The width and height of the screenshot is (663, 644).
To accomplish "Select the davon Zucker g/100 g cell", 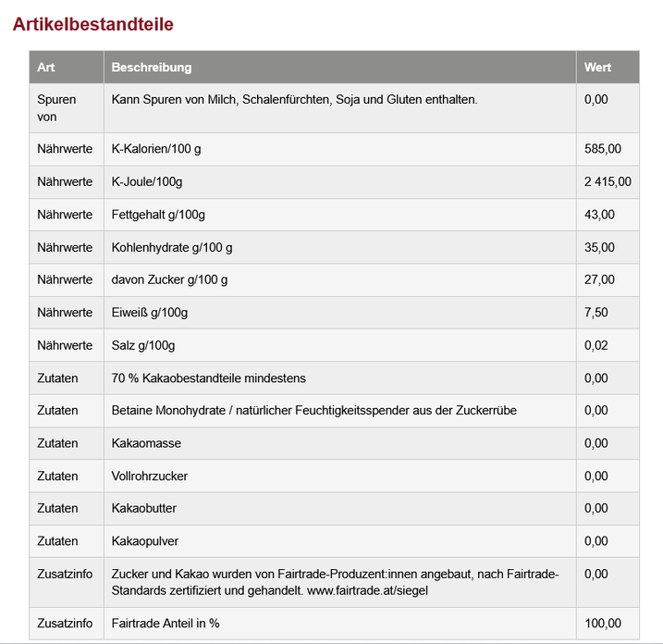I will (x=169, y=279).
